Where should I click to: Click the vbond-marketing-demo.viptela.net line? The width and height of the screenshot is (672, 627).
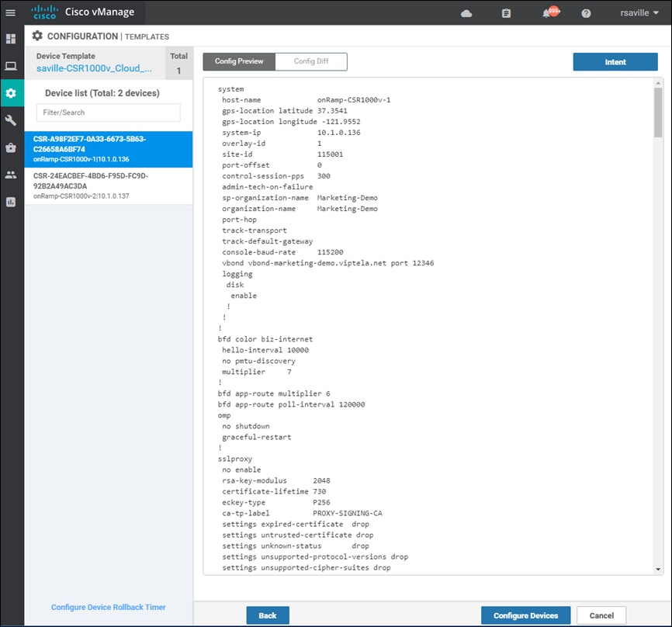tap(328, 263)
